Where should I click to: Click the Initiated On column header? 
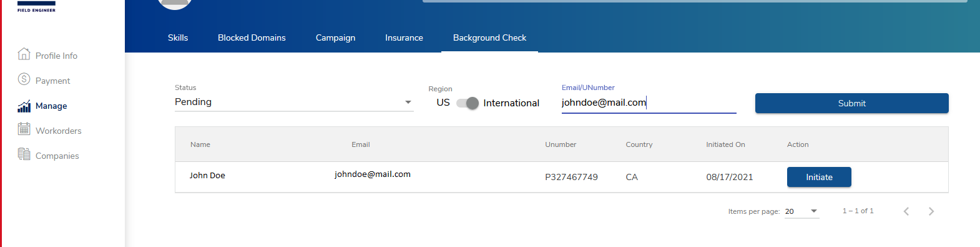tap(725, 144)
